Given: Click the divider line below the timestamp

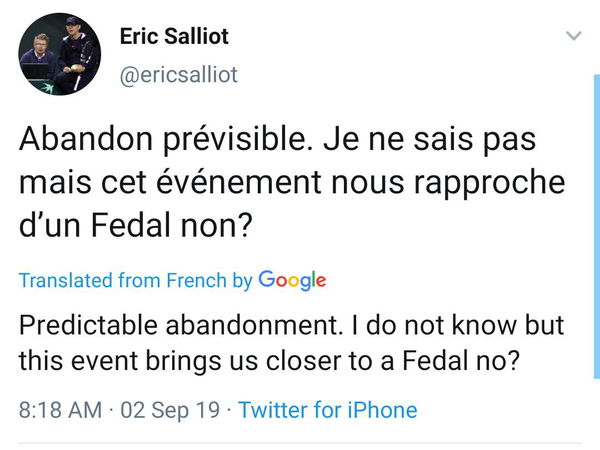Looking at the screenshot, I should [300, 443].
